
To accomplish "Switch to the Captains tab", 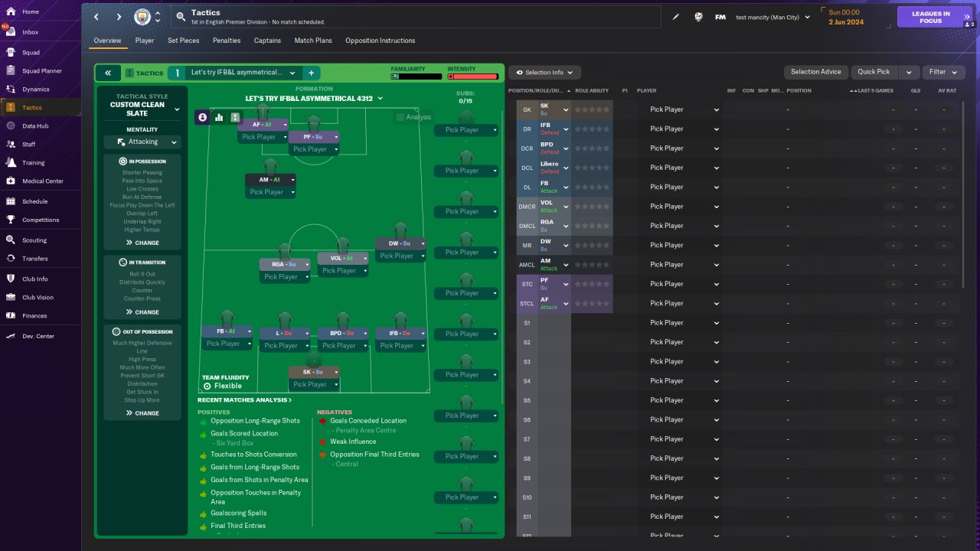I will (267, 41).
